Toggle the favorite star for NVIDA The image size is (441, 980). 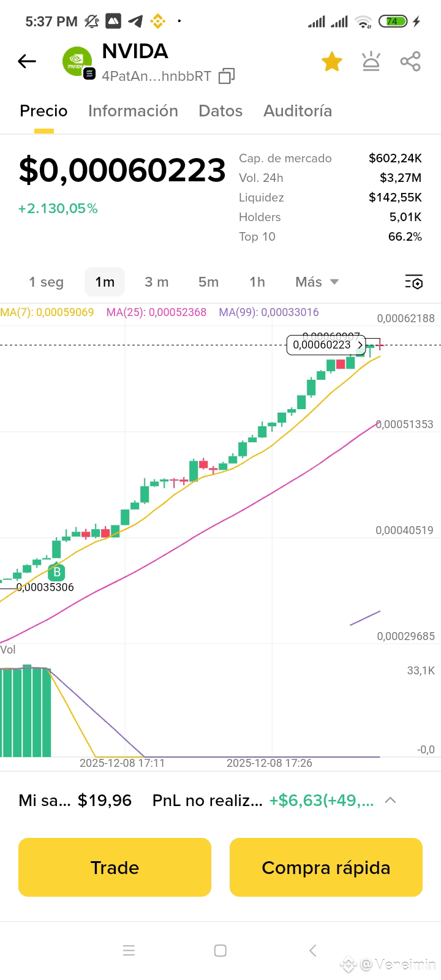click(331, 61)
